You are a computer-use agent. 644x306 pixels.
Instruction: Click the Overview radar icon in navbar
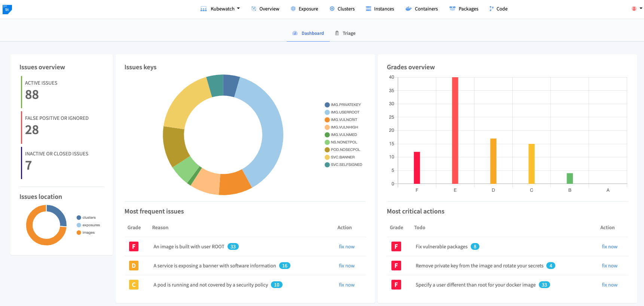click(x=254, y=9)
